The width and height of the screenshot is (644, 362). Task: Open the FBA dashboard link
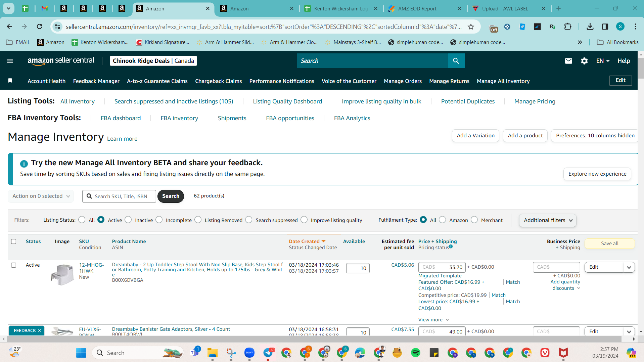coord(121,118)
